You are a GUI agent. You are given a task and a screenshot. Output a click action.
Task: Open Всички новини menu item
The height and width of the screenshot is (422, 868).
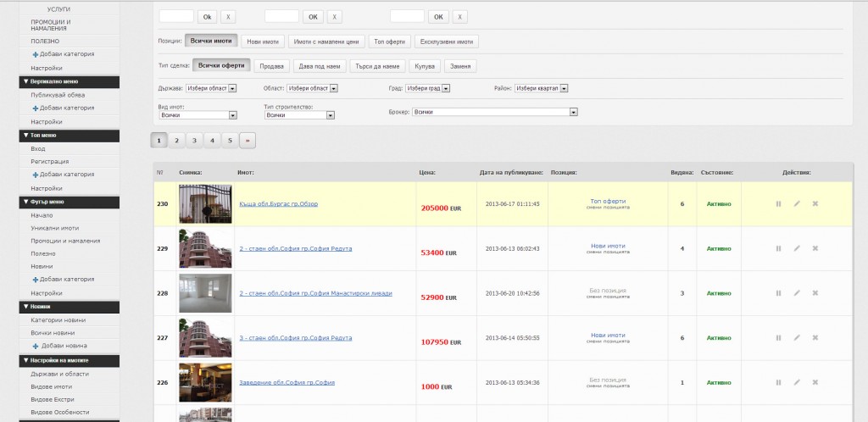click(x=53, y=333)
